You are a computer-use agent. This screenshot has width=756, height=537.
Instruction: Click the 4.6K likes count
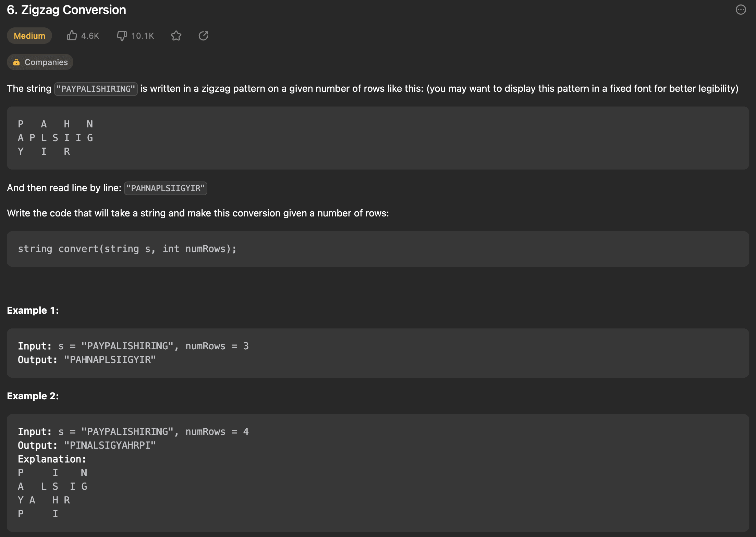coord(90,36)
